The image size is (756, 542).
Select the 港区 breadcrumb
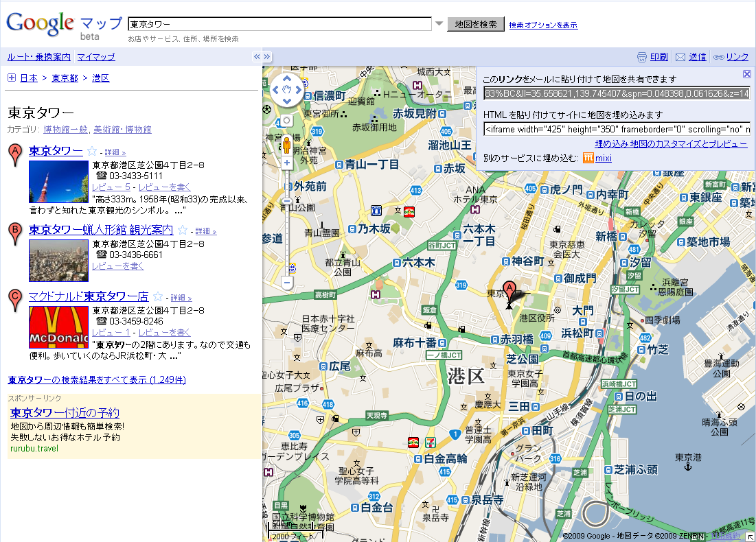coord(101,78)
